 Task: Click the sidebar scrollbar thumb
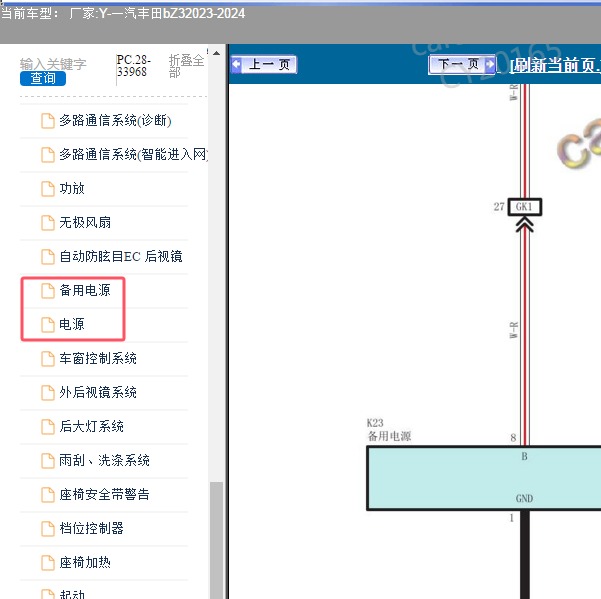coord(217,540)
